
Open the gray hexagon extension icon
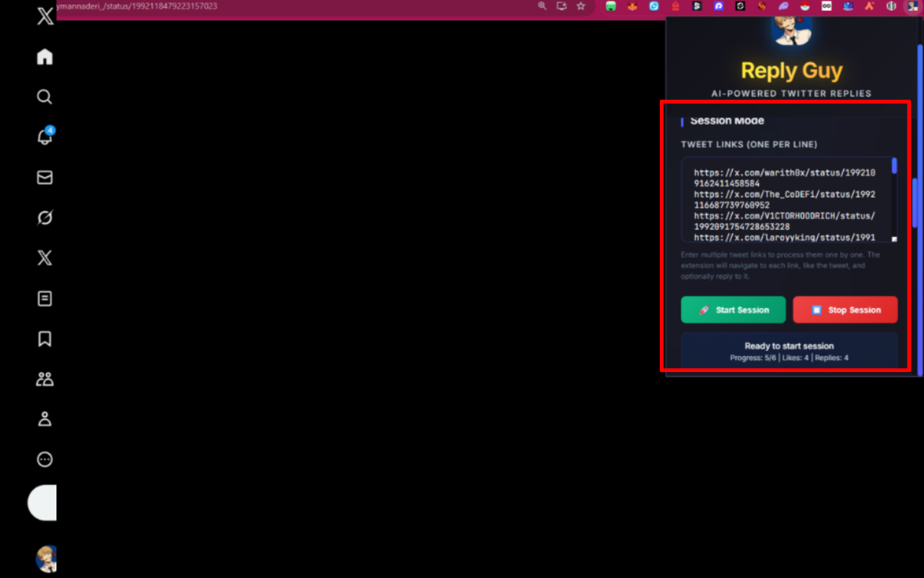point(892,6)
